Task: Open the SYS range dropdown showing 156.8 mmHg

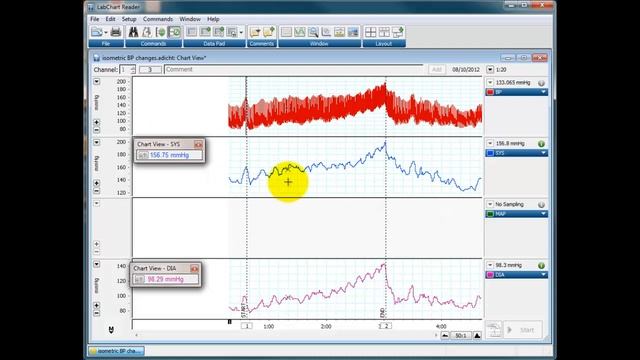Action: (490, 143)
